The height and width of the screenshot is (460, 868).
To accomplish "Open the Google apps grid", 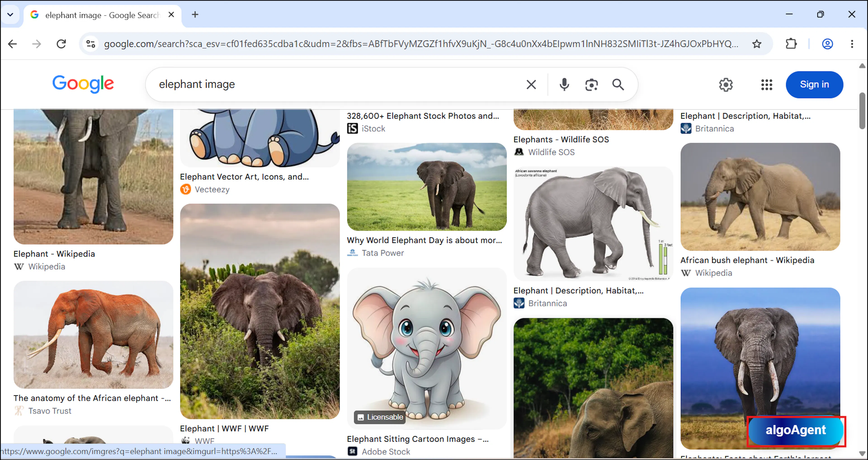I will [x=767, y=85].
